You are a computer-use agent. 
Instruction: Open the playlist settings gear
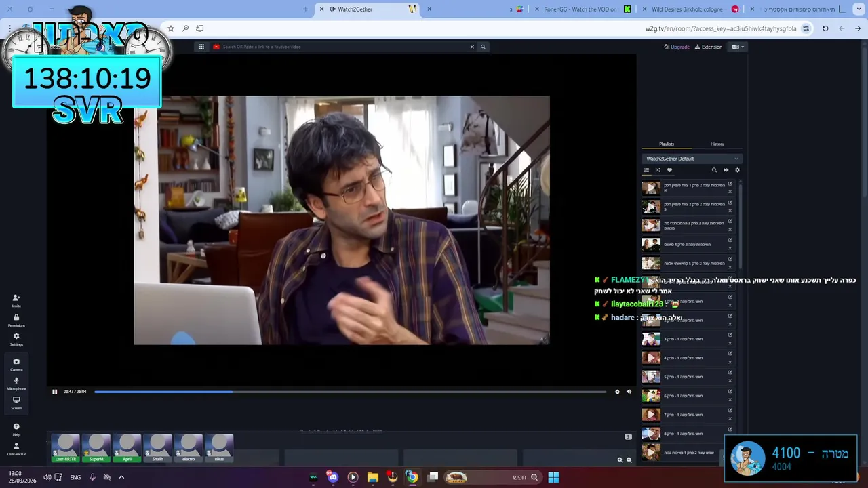pos(737,170)
